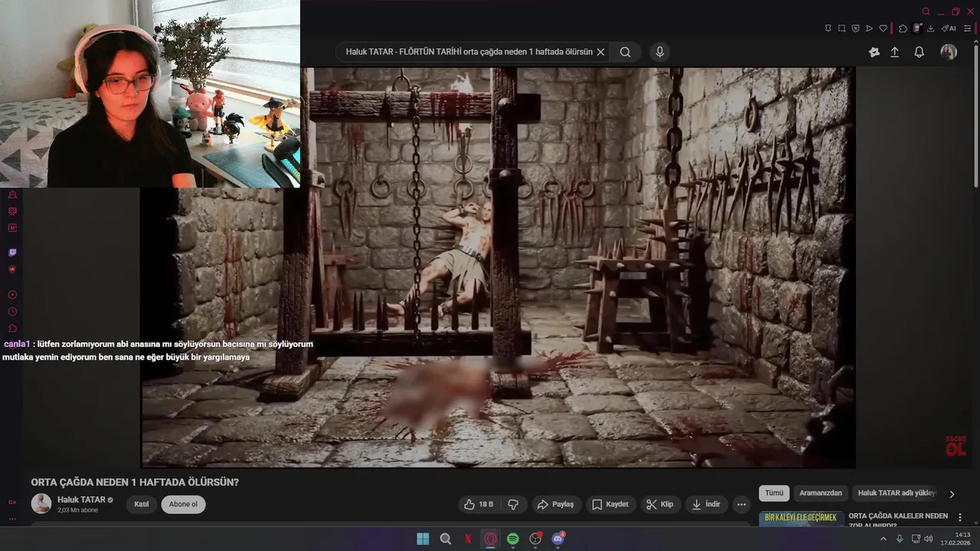The height and width of the screenshot is (551, 980).
Task: Click the Katıl join button
Action: pyautogui.click(x=142, y=504)
